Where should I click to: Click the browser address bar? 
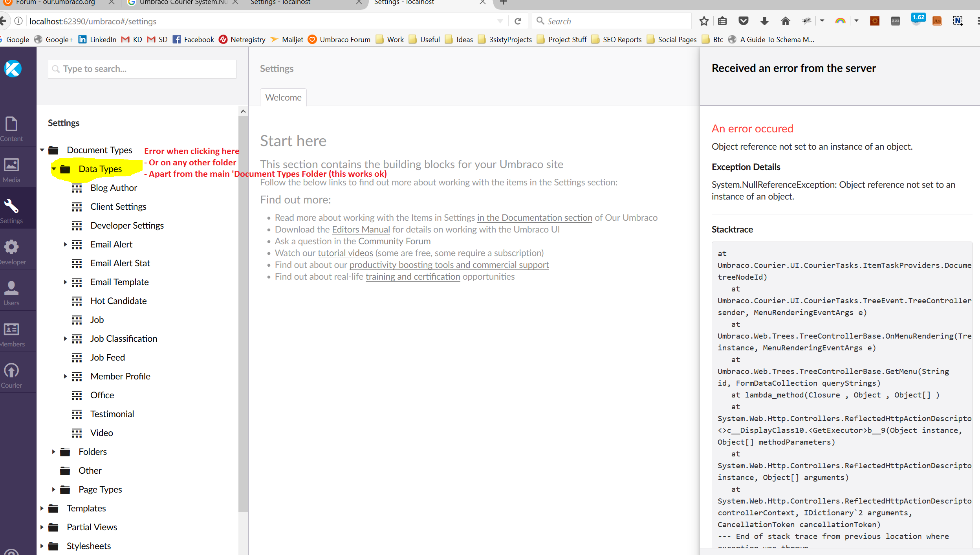click(x=259, y=21)
